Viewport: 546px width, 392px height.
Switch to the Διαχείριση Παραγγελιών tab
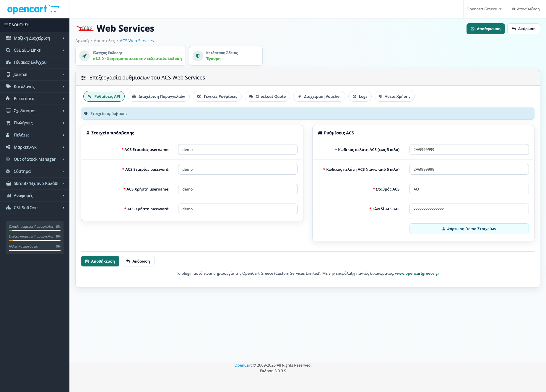159,96
